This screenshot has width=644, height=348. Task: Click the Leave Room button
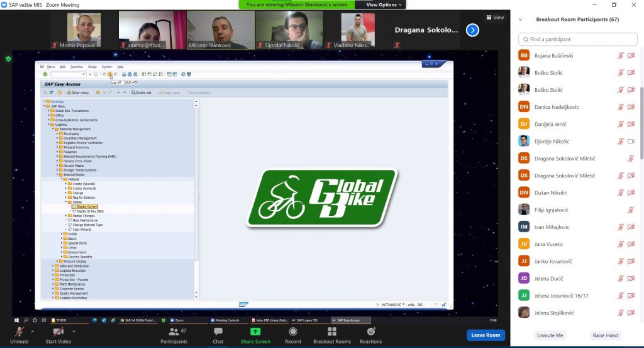pyautogui.click(x=486, y=335)
